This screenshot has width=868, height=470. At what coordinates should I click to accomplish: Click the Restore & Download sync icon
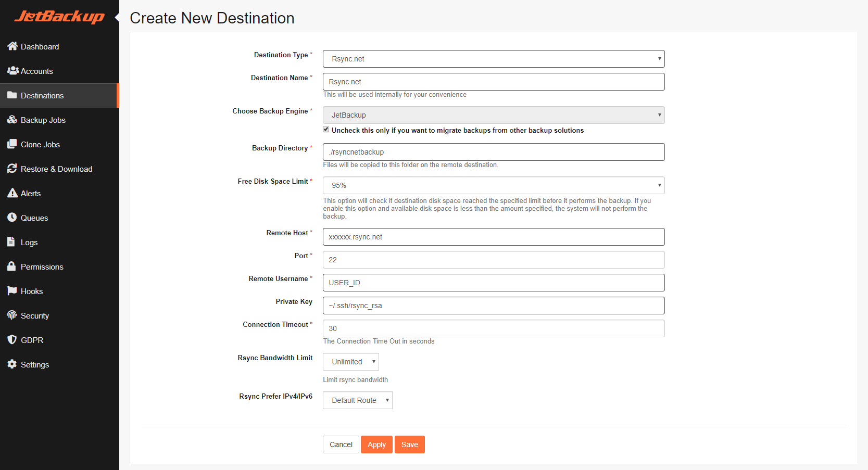point(12,169)
